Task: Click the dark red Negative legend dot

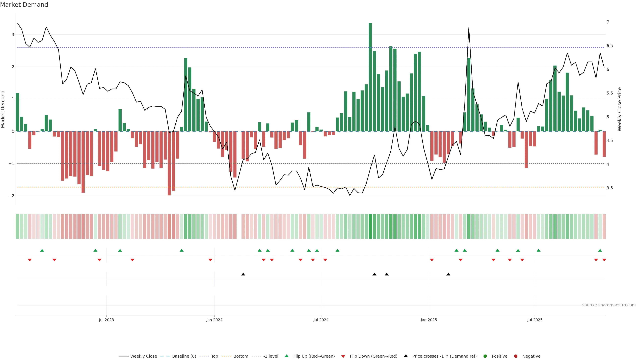Action: coord(516,356)
